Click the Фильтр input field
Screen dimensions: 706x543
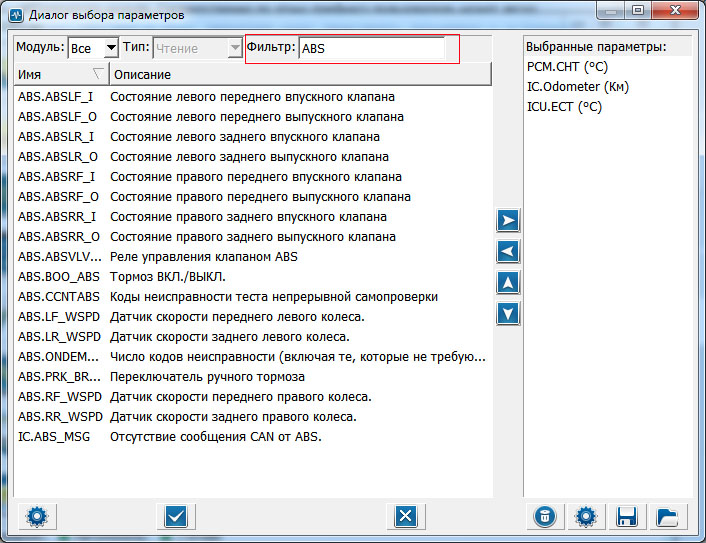(x=372, y=48)
